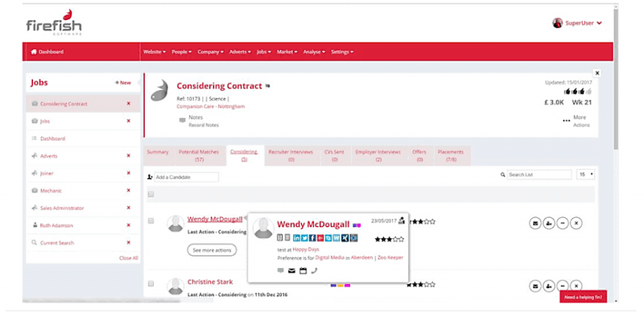Click round minus icon on Wendy McDougall row
Image resolution: width=644 pixels, height=317 pixels.
(x=562, y=224)
